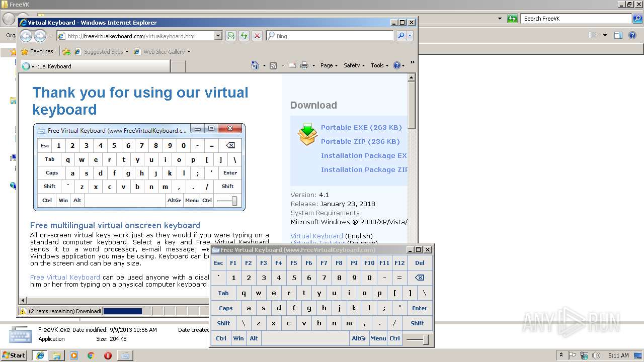Click the green Refresh icon in IE
The height and width of the screenshot is (362, 644).
tap(244, 36)
